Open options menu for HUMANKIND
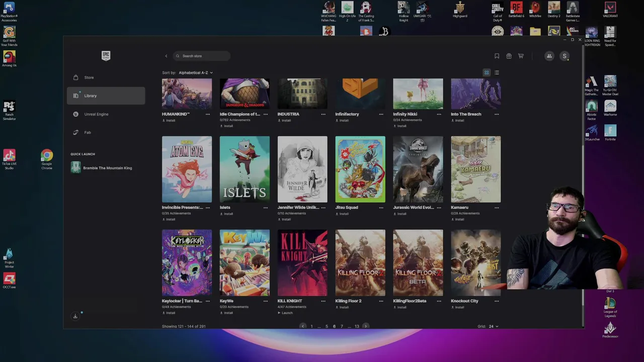This screenshot has height=362, width=644. (x=208, y=114)
